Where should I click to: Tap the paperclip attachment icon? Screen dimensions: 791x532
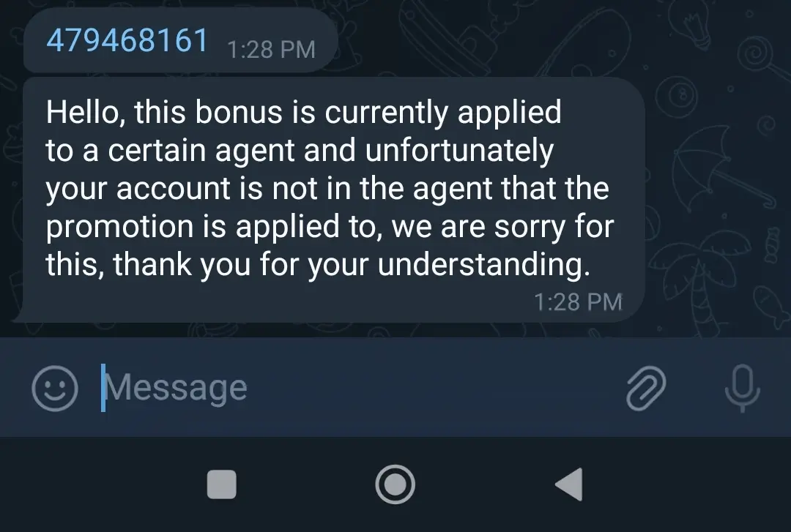[646, 388]
